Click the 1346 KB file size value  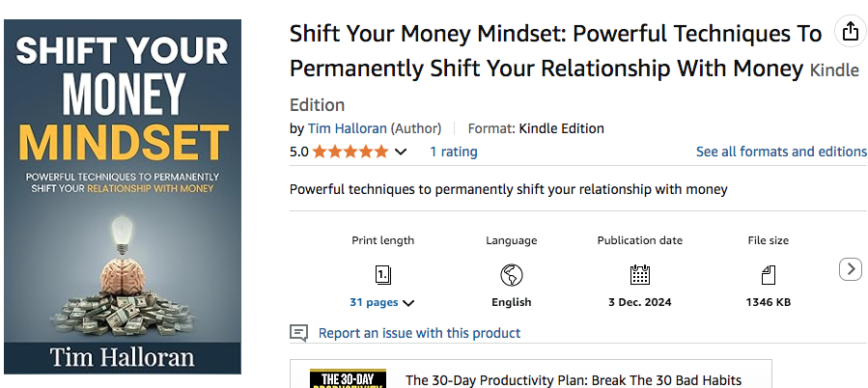click(769, 302)
